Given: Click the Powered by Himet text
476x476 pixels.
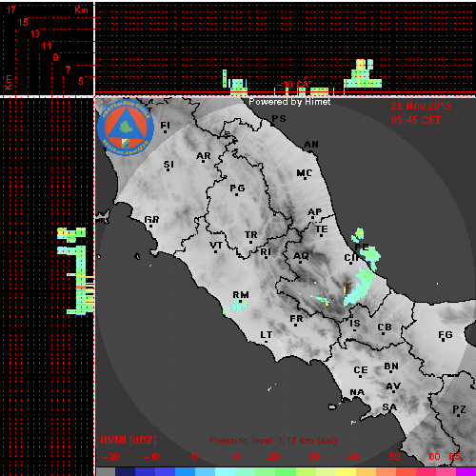Looking at the screenshot, I should (x=289, y=102).
